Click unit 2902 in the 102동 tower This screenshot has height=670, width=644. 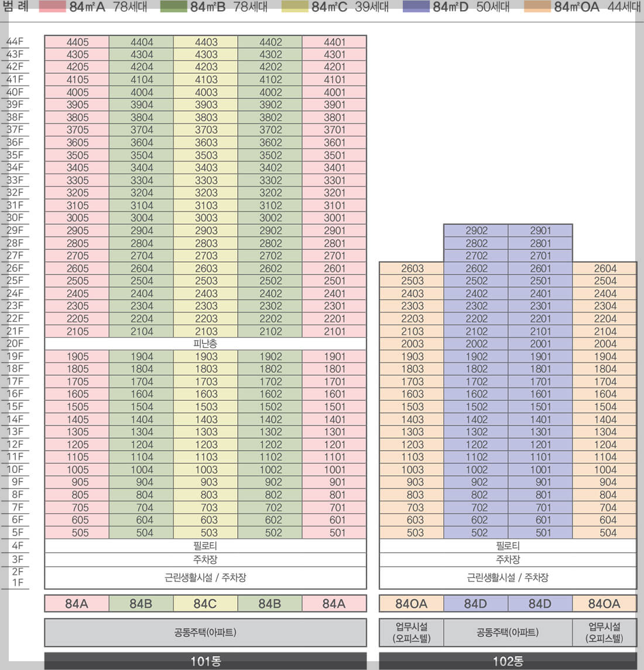(x=476, y=231)
